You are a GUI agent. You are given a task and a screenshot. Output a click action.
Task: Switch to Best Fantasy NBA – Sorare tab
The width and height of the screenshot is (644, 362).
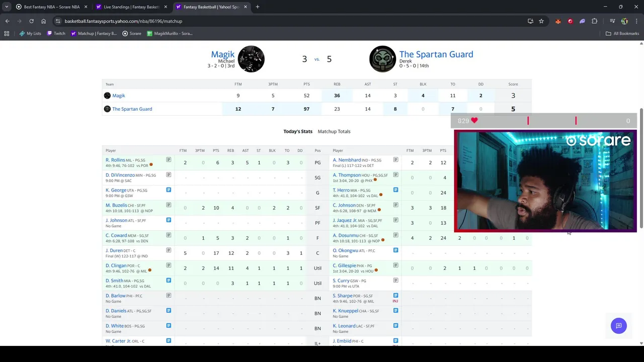coord(51,7)
